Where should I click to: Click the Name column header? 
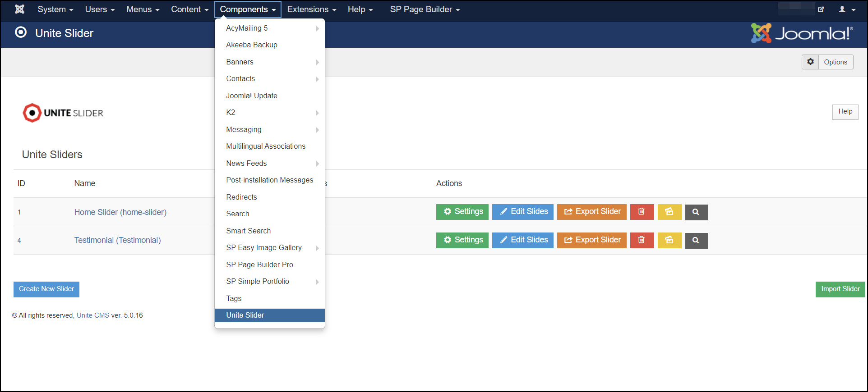(85, 183)
